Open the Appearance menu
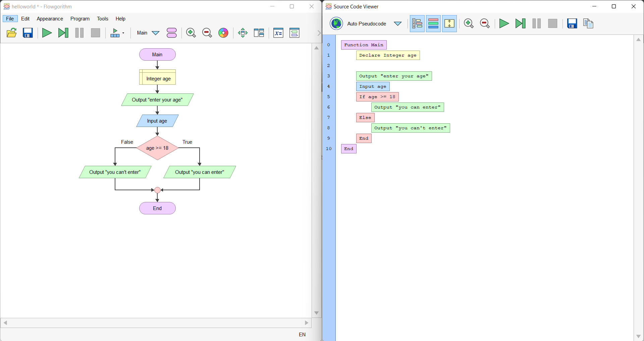This screenshot has height=341, width=644. click(x=50, y=19)
